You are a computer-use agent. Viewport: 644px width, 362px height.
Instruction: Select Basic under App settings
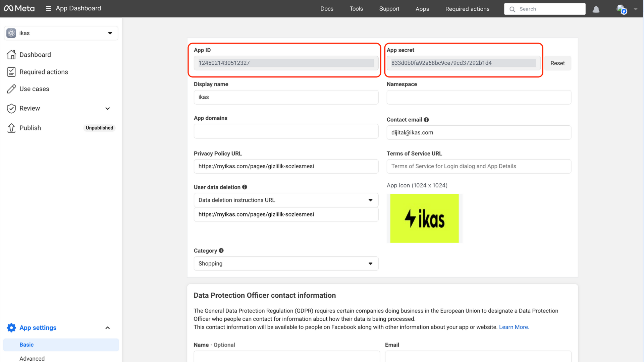[61, 345]
